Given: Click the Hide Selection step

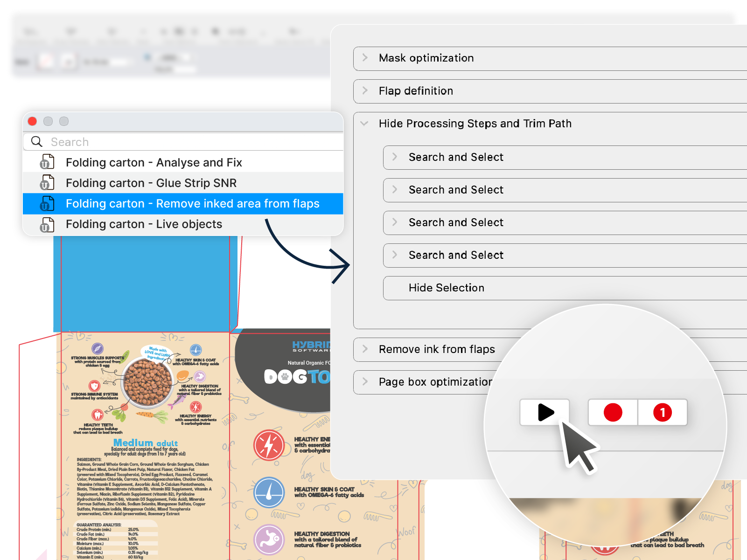Looking at the screenshot, I should [447, 288].
